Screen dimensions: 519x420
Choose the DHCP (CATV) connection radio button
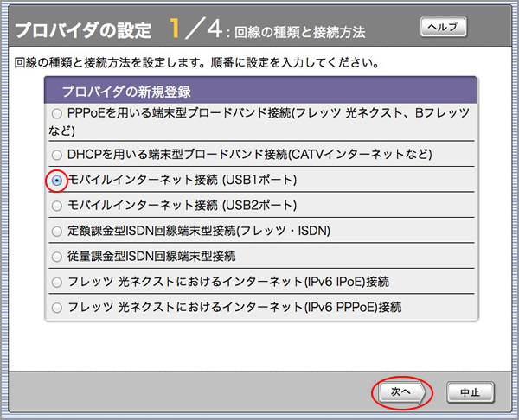click(57, 155)
